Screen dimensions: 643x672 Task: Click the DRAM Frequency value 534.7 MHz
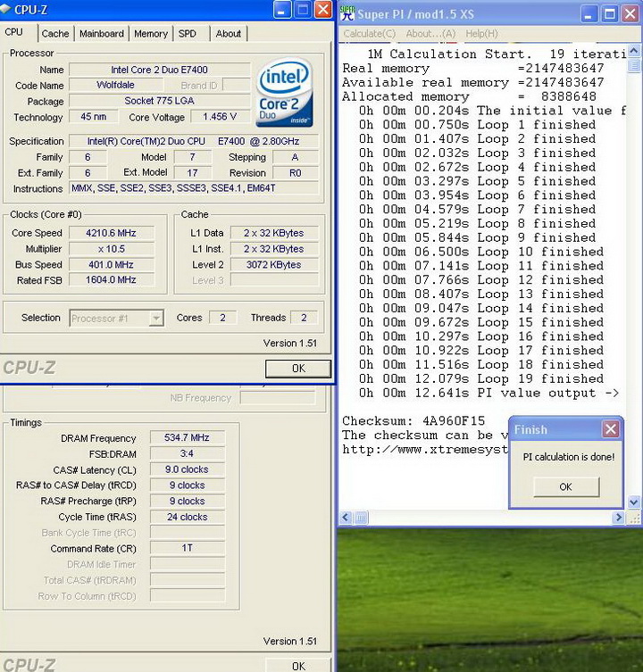point(187,437)
